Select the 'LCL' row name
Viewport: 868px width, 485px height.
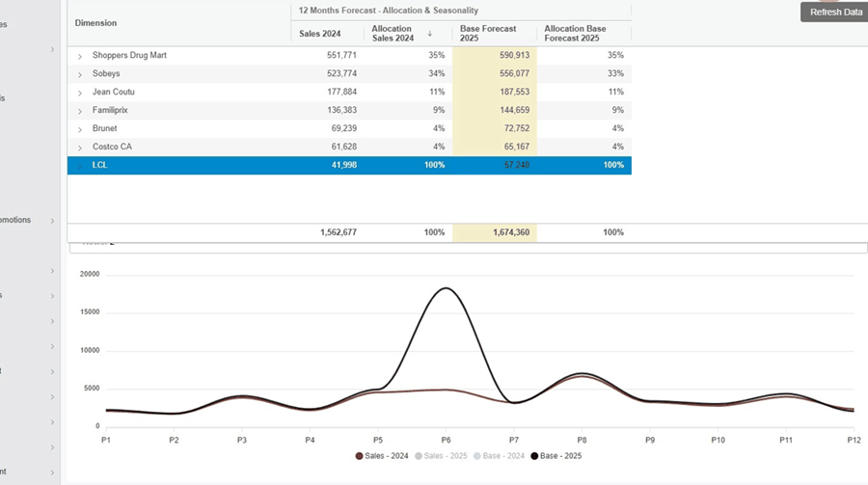(x=99, y=165)
